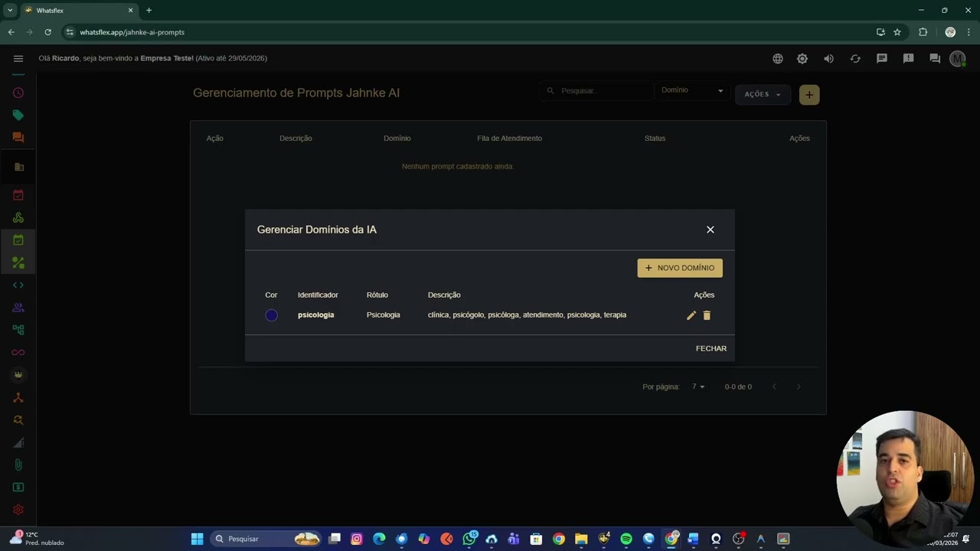This screenshot has height=551, width=980.
Task: Open the pink infinity sidebar icon
Action: [x=18, y=352]
